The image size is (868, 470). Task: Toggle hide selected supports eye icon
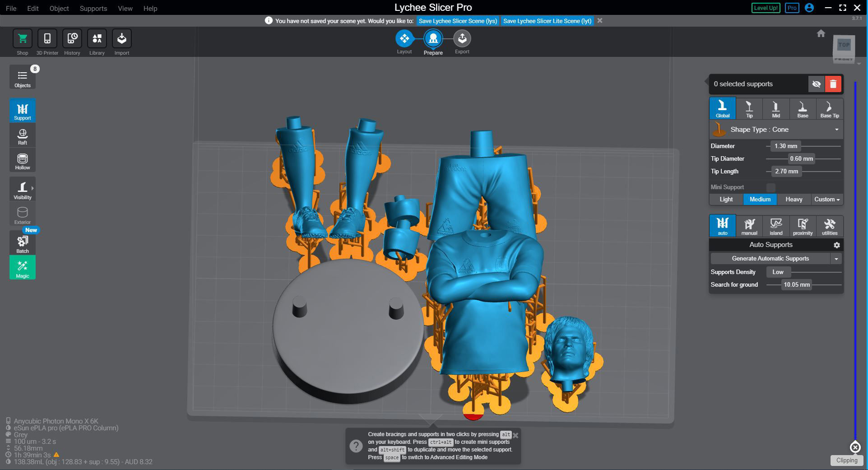pyautogui.click(x=816, y=84)
